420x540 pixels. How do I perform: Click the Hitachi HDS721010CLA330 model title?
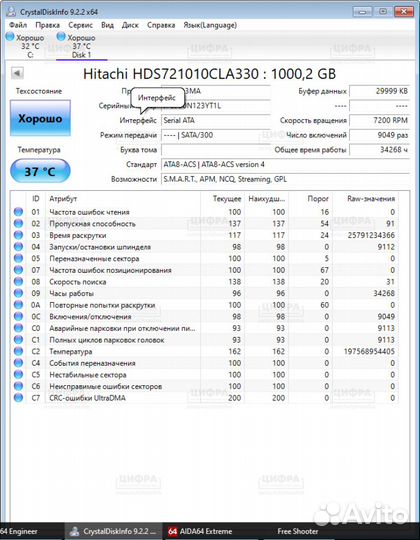point(209,74)
